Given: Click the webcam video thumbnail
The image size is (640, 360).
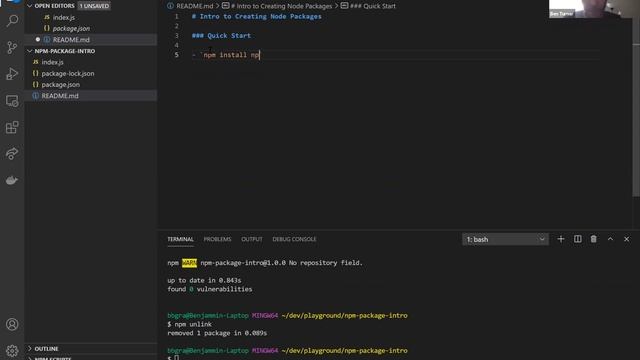Looking at the screenshot, I should [x=594, y=9].
